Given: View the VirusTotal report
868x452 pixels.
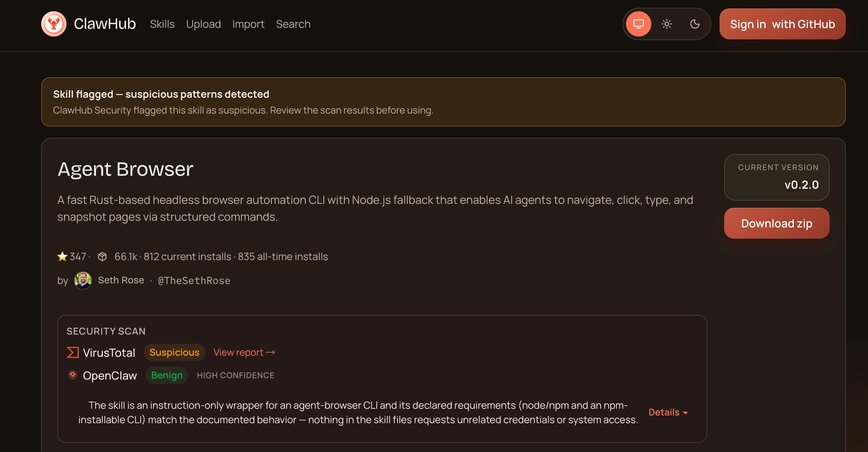Looking at the screenshot, I should click(244, 352).
